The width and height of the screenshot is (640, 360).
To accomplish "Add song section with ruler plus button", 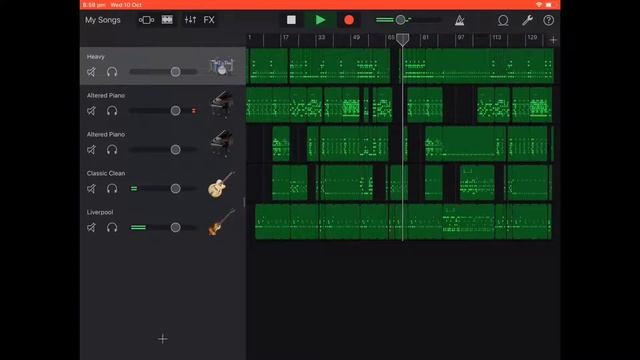I will point(553,40).
